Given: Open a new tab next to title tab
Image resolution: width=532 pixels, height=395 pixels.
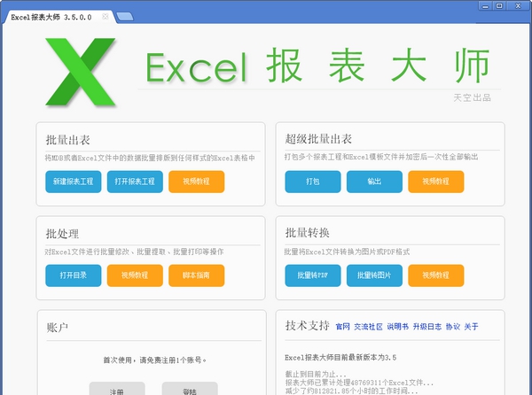Looking at the screenshot, I should [125, 17].
